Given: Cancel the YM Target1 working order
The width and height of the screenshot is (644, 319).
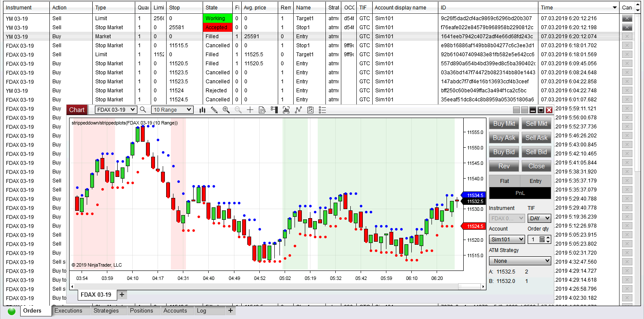Looking at the screenshot, I should pyautogui.click(x=627, y=18).
